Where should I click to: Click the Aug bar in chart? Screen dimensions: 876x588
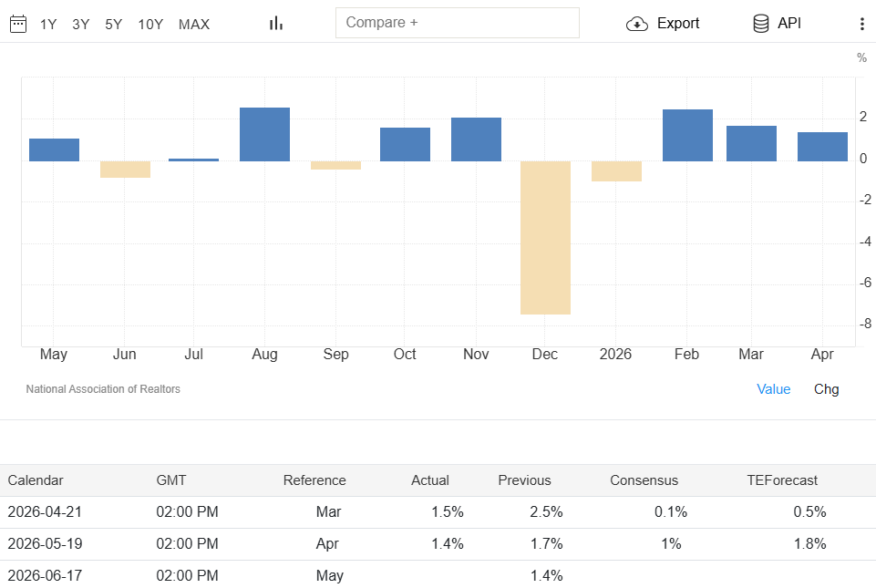click(x=265, y=134)
